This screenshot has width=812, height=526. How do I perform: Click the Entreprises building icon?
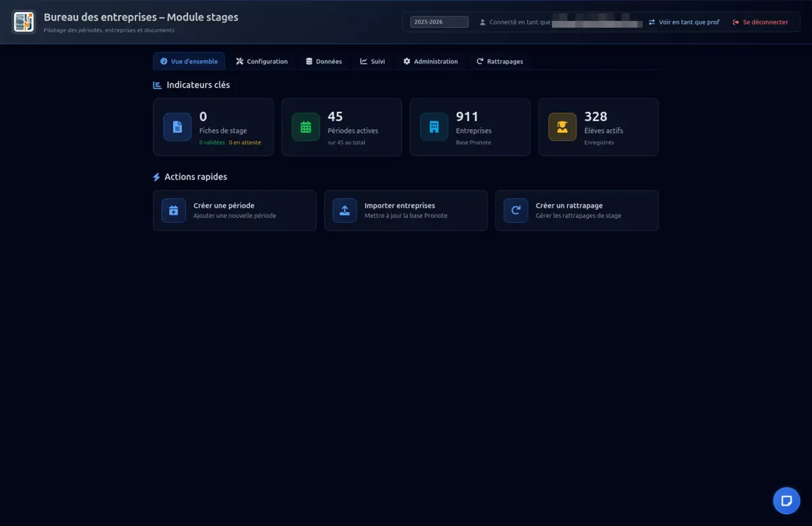(x=434, y=127)
